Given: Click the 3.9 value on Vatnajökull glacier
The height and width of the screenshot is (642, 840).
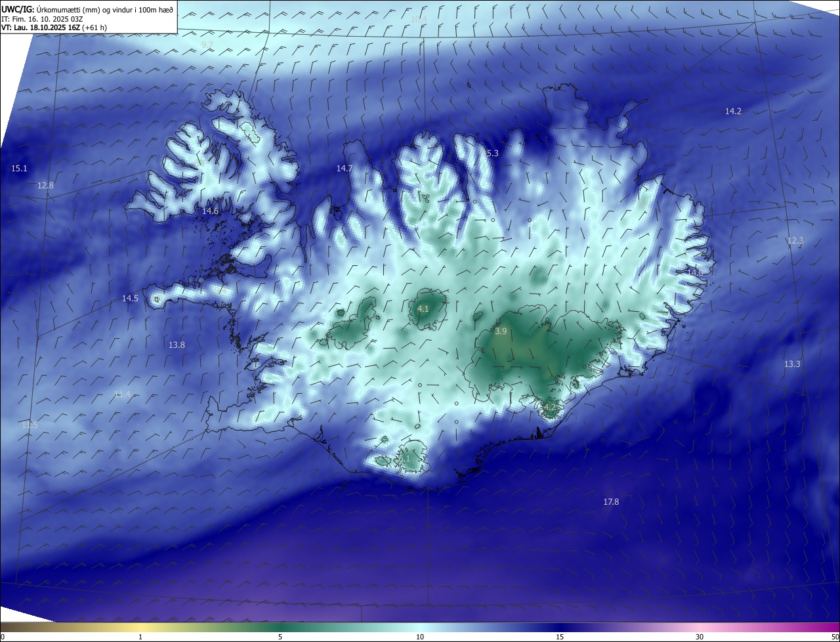Looking at the screenshot, I should coord(501,332).
